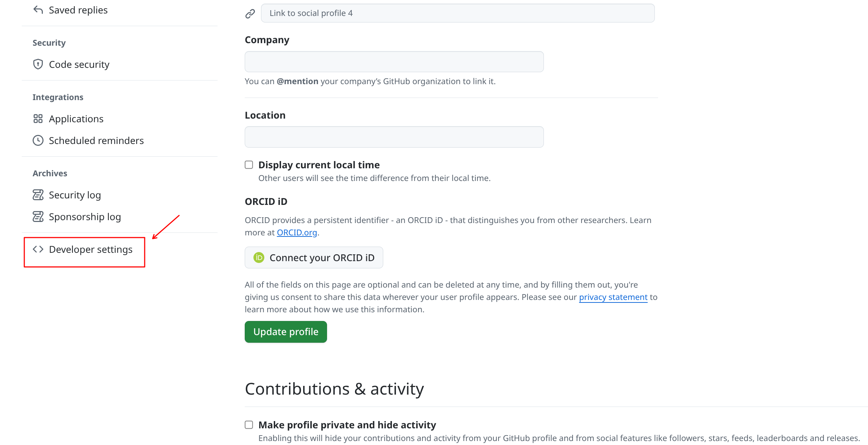Open Developer settings in sidebar
The width and height of the screenshot is (868, 445).
point(91,250)
